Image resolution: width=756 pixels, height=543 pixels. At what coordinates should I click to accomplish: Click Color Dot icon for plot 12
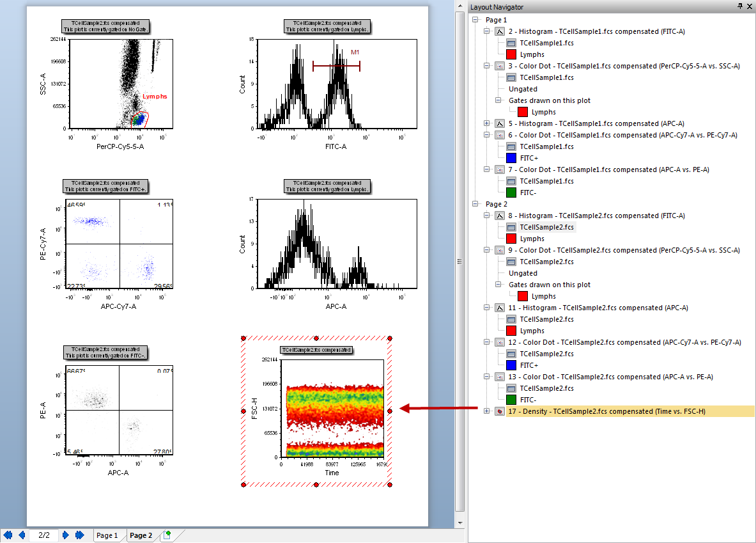click(500, 342)
